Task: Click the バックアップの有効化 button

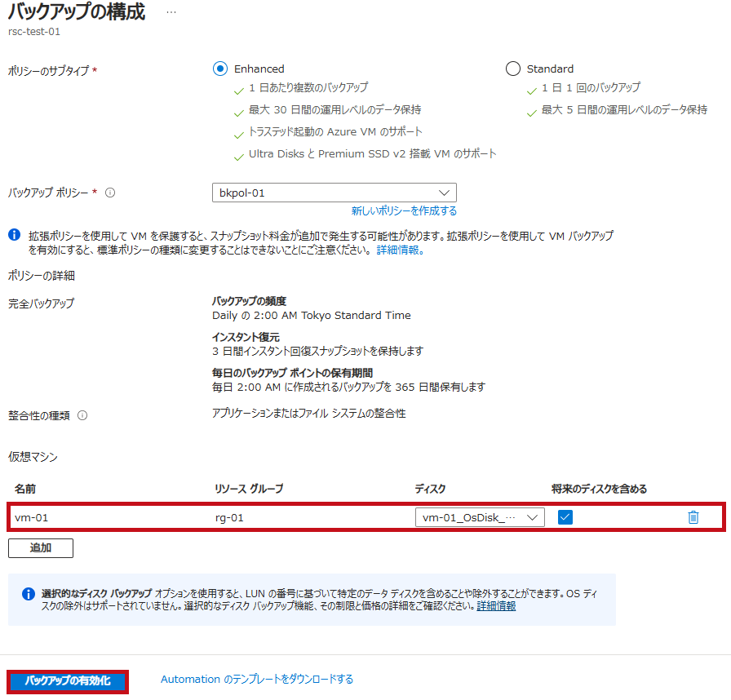Action: coord(68,681)
